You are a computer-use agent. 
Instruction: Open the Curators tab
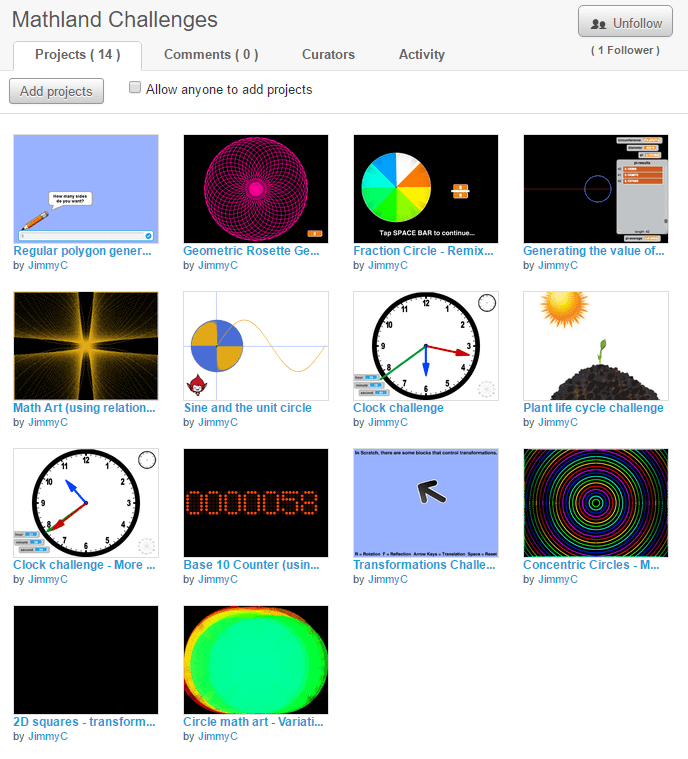point(328,55)
